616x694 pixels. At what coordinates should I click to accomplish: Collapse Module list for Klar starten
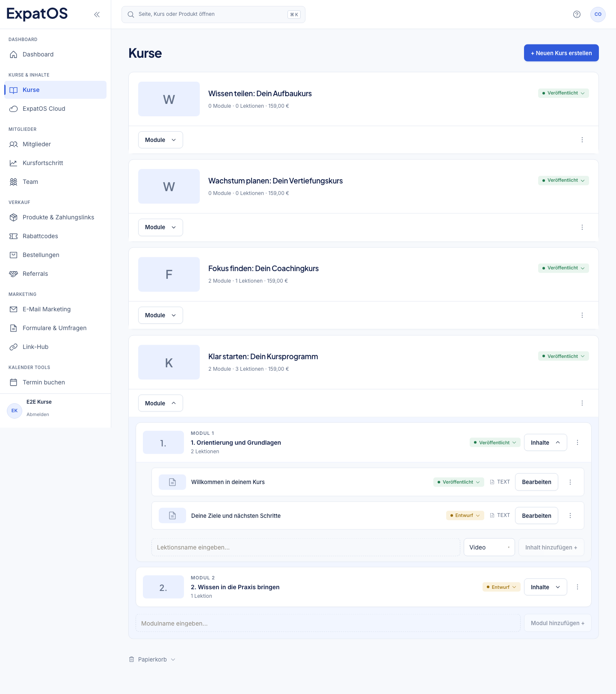tap(160, 403)
